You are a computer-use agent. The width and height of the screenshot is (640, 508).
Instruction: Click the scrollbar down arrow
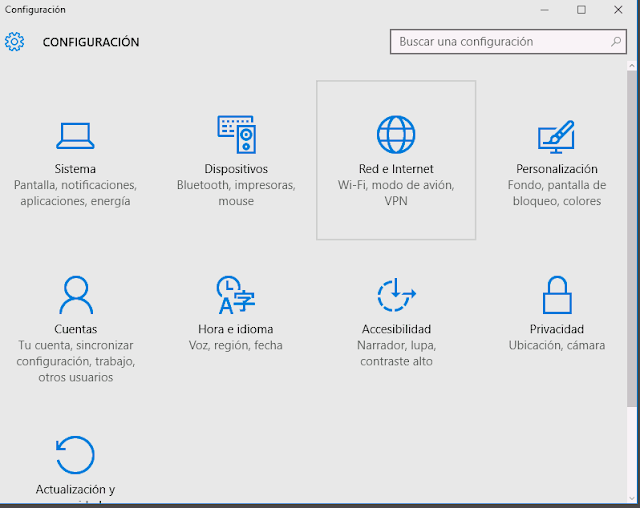632,499
